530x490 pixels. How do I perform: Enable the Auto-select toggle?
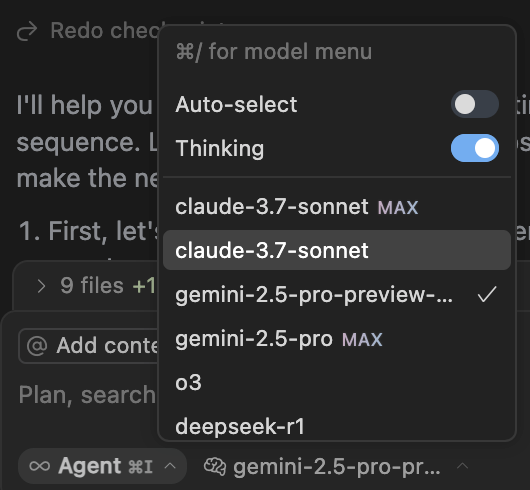pyautogui.click(x=475, y=104)
